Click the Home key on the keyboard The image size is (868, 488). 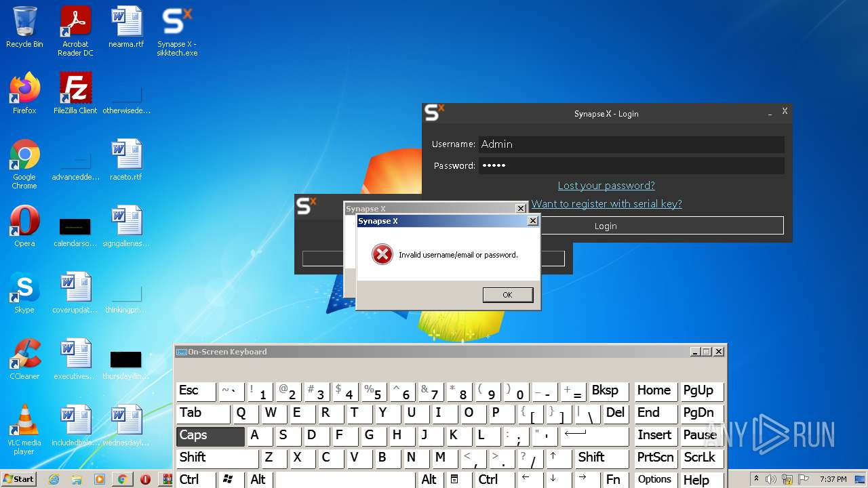pos(656,391)
